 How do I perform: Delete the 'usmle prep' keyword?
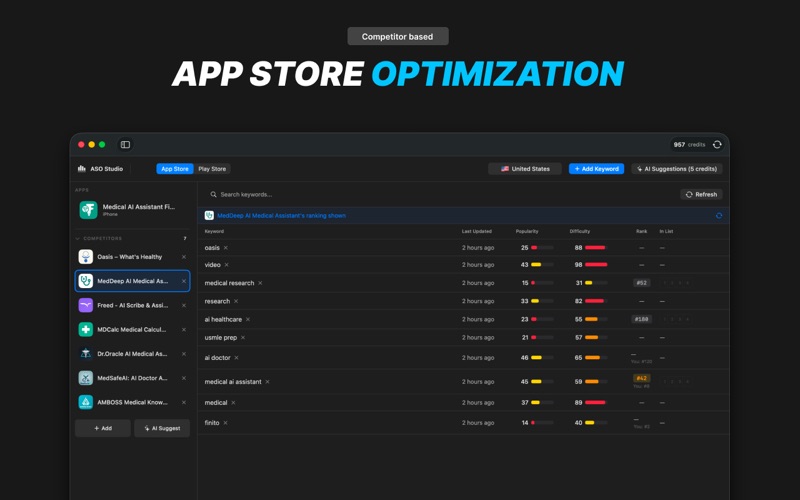point(243,338)
